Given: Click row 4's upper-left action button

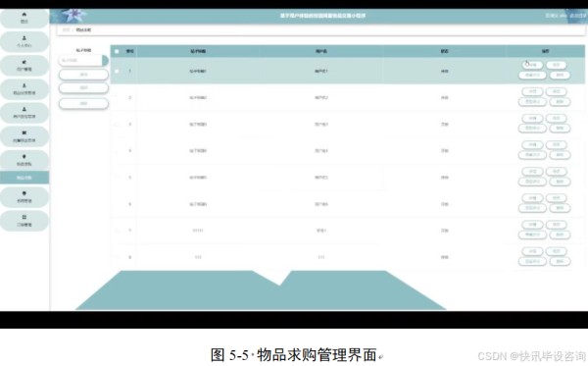Looking at the screenshot, I should tap(532, 145).
